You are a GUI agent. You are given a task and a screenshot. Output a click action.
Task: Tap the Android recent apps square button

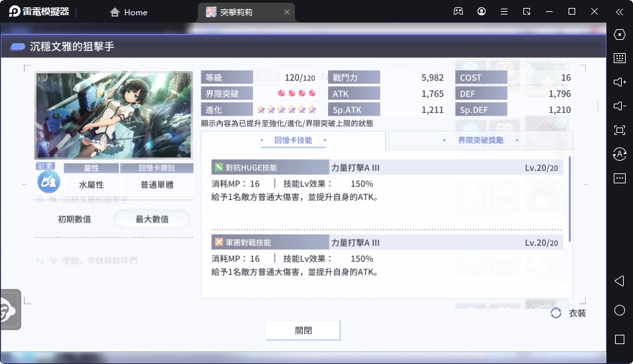tap(620, 339)
